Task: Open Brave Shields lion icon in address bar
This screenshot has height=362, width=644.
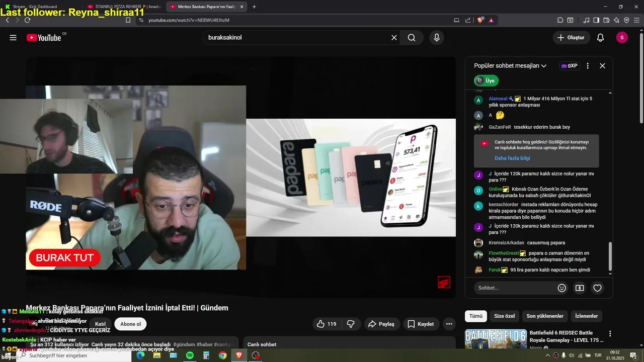Action: 480,20
